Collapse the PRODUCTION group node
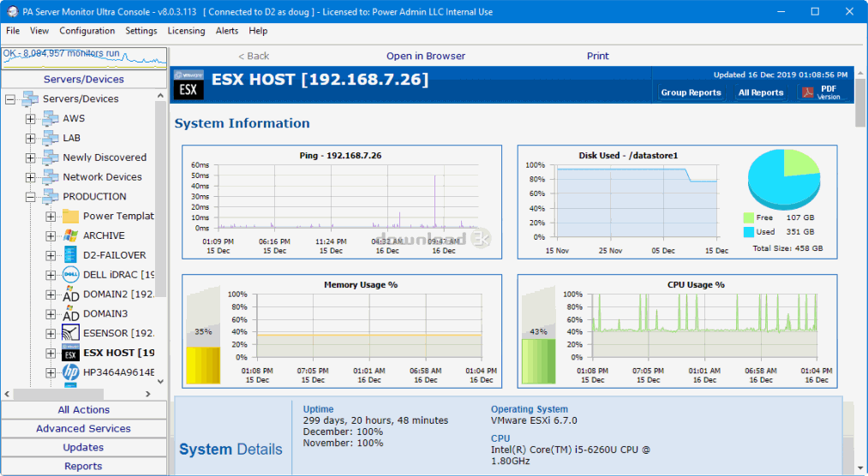 [x=31, y=197]
